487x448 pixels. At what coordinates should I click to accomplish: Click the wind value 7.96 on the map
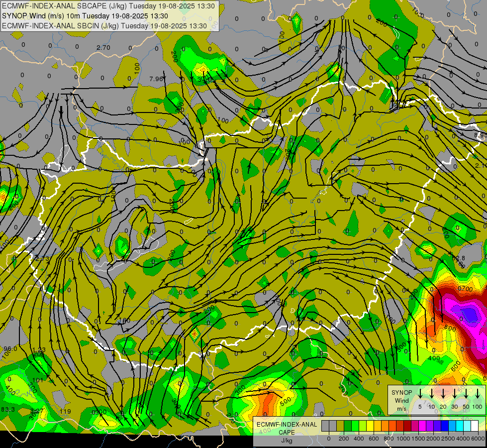coord(156,79)
